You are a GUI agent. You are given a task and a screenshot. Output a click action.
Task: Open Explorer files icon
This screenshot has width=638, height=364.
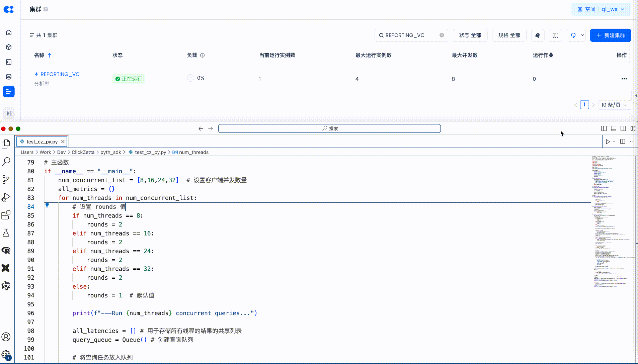pyautogui.click(x=6, y=144)
